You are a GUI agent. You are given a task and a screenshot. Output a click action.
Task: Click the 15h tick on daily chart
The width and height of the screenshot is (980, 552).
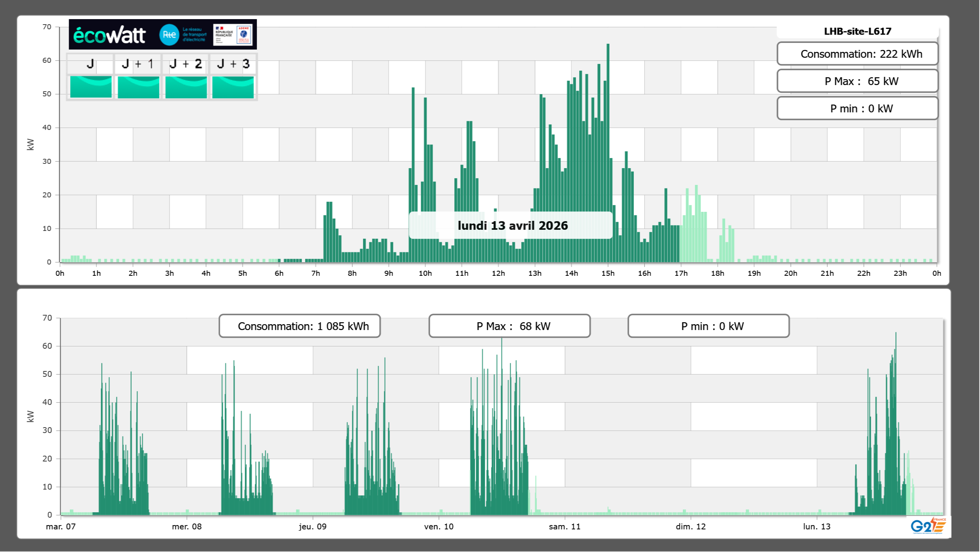click(608, 273)
